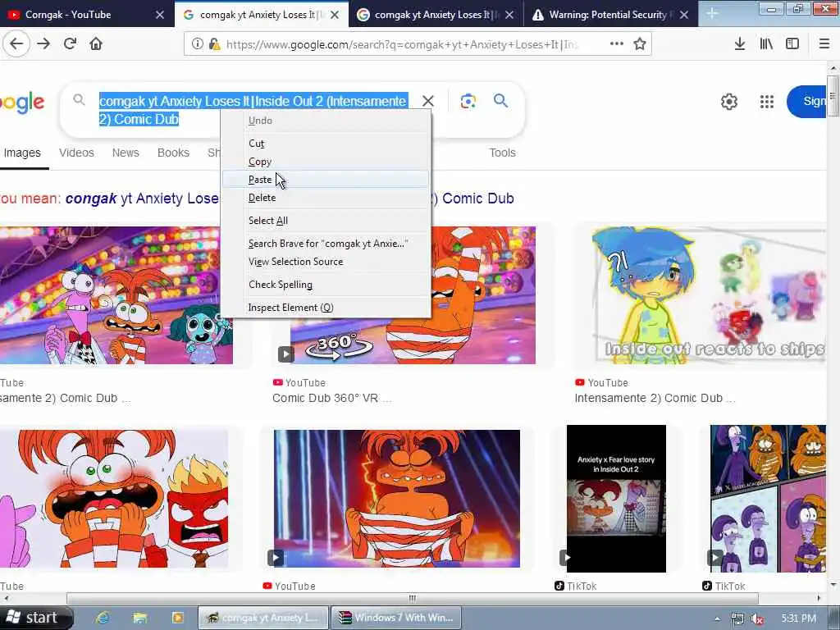Open the Library bookshelf icon

(766, 44)
